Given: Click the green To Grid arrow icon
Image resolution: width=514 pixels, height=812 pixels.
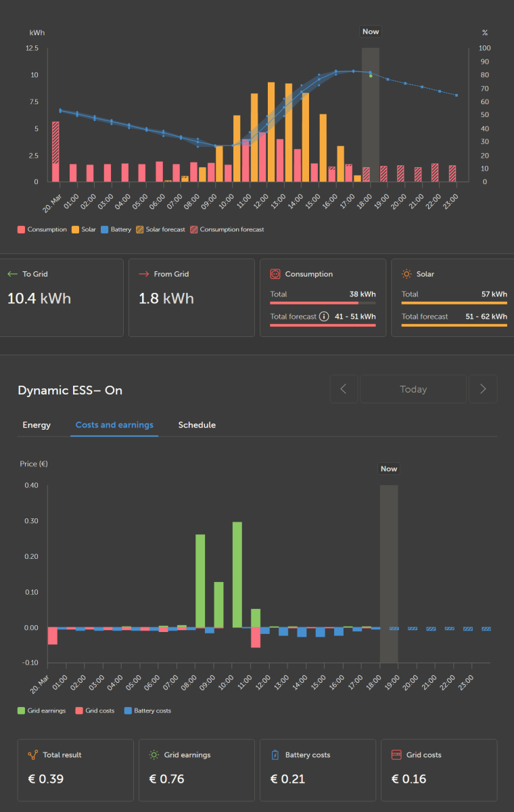Looking at the screenshot, I should [11, 274].
